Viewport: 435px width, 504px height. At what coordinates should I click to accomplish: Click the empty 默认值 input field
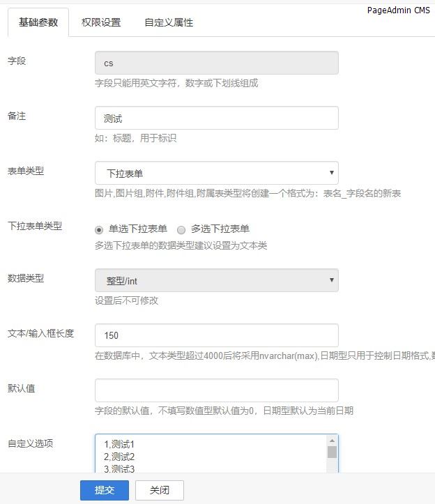216,390
